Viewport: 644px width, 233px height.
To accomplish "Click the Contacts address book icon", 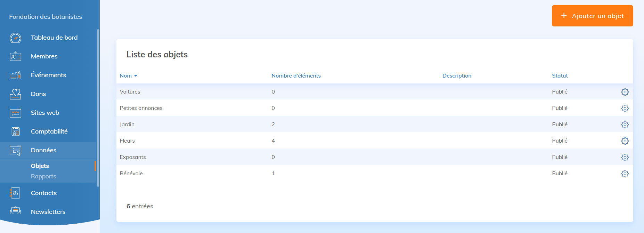I will (15, 193).
